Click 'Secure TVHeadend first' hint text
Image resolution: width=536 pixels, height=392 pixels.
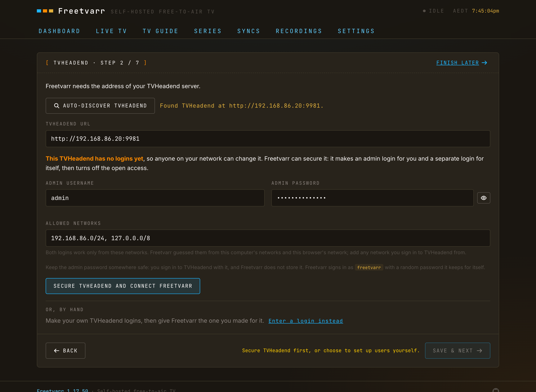tap(331, 351)
